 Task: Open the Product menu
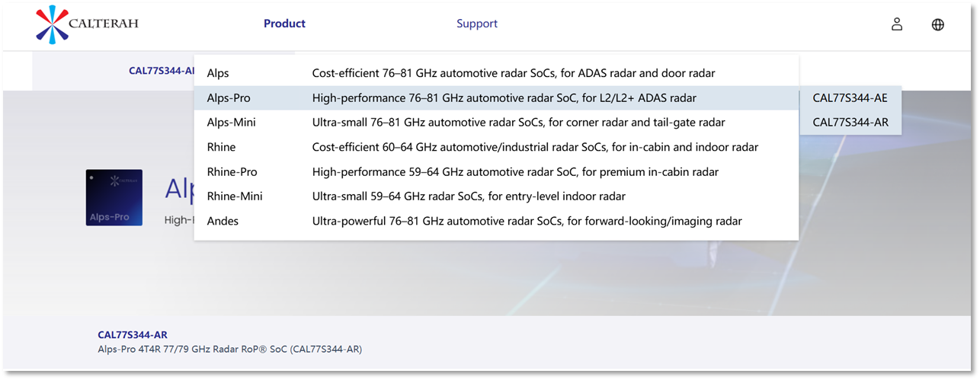point(284,24)
